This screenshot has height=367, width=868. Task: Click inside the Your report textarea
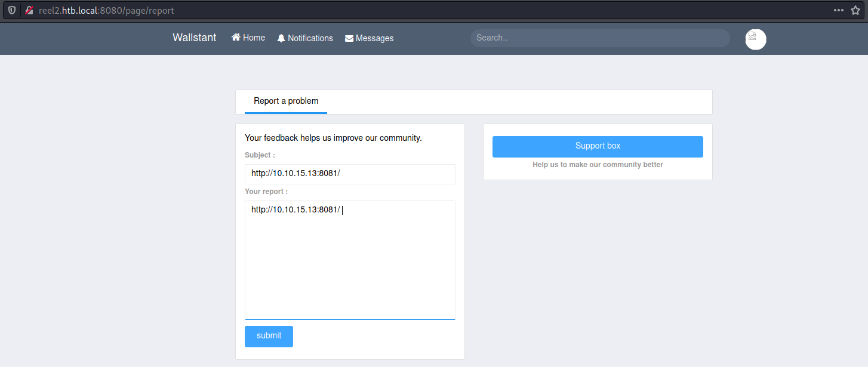click(x=350, y=263)
